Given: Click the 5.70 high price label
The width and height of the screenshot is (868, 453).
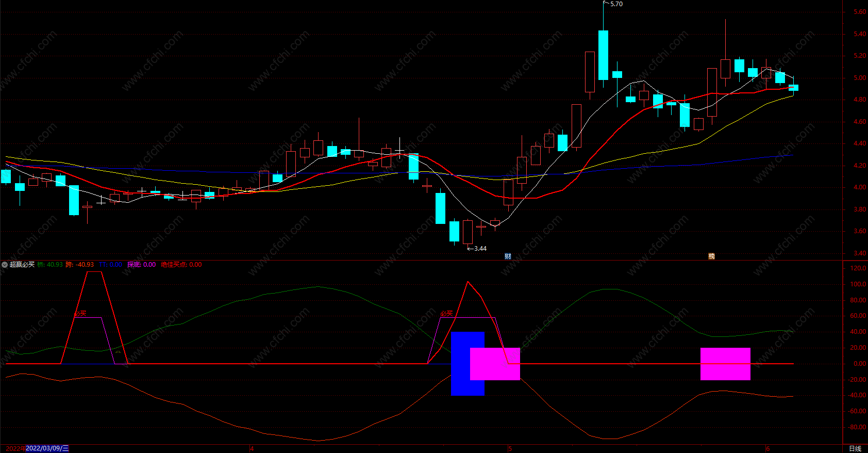Looking at the screenshot, I should pyautogui.click(x=616, y=4).
